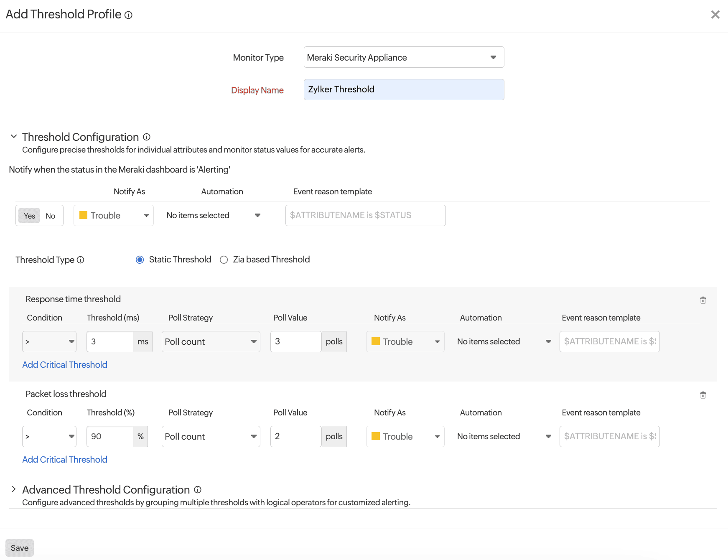The image size is (728, 560).
Task: Click info icon next to Threshold Configuration heading
Action: (x=147, y=137)
